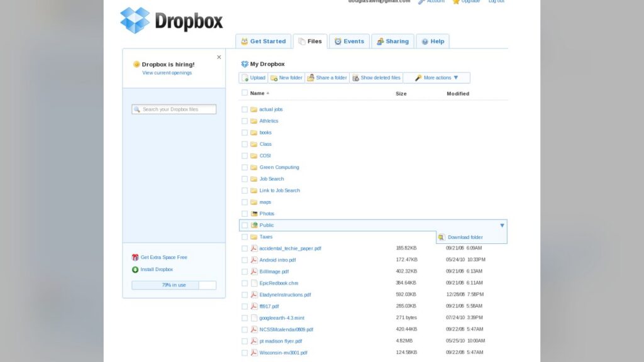
Task: Click the Upgrade star icon
Action: [x=456, y=2]
